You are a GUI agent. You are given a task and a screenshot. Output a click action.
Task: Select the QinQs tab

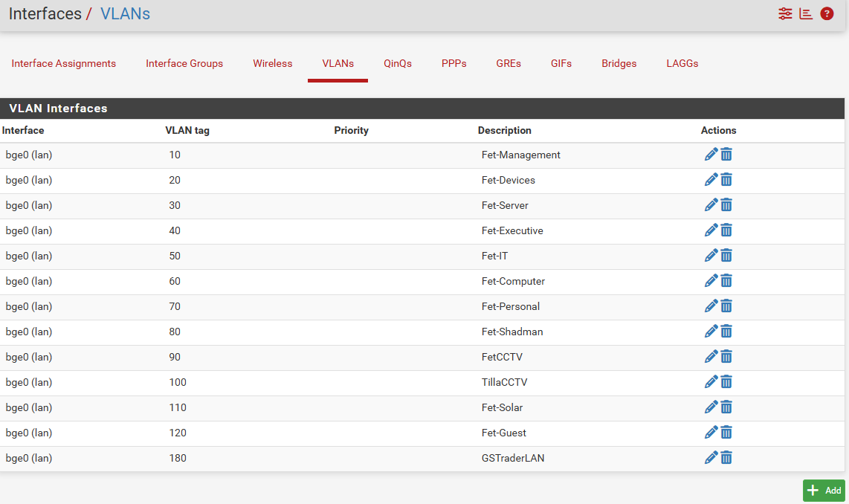[398, 64]
